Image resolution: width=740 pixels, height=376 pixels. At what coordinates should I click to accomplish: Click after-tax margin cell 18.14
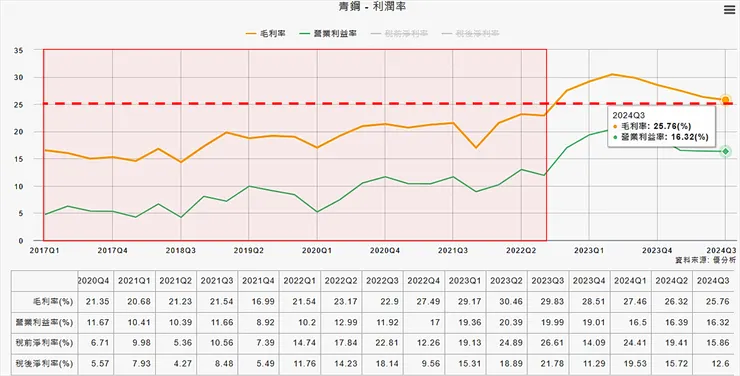click(382, 364)
